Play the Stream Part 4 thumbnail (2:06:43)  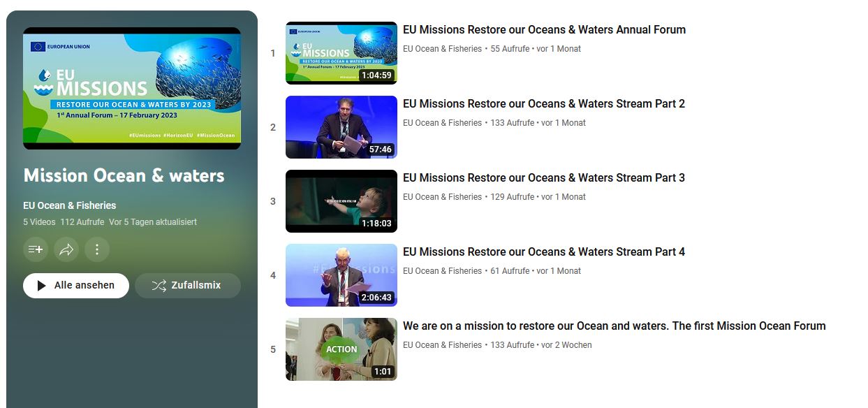[341, 275]
